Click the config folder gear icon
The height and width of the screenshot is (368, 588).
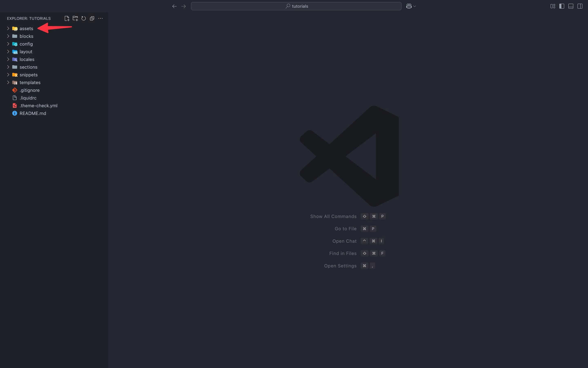coord(15,44)
